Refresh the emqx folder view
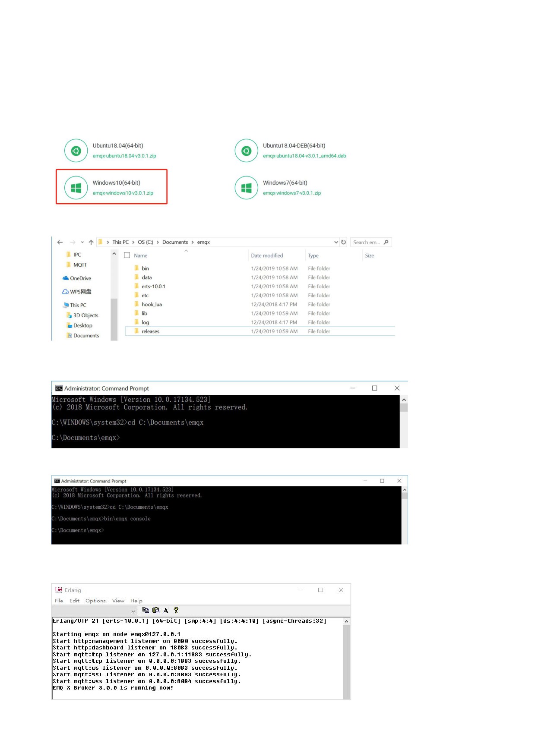This screenshot has width=535, height=756. pos(344,243)
